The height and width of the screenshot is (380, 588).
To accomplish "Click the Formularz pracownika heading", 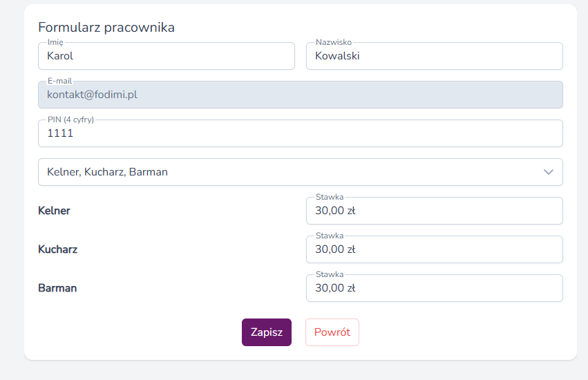I will [106, 28].
